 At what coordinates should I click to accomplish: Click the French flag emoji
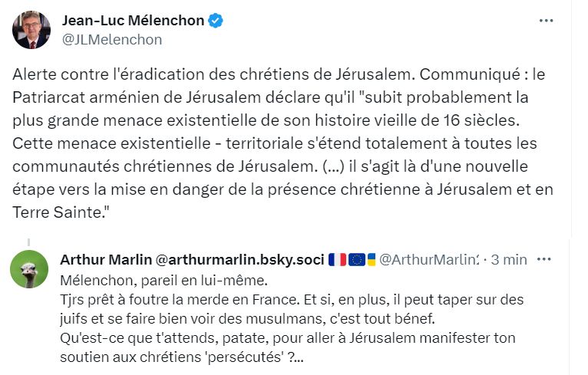(x=338, y=259)
